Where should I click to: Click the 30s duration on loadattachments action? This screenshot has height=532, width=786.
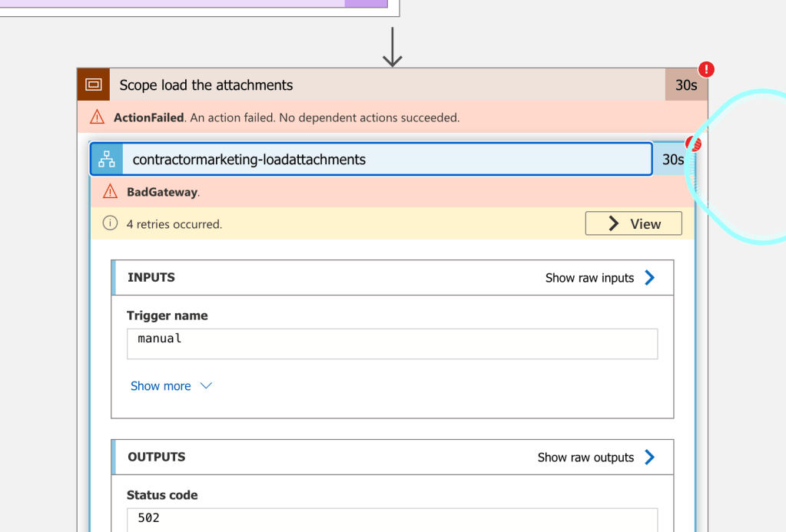[673, 160]
